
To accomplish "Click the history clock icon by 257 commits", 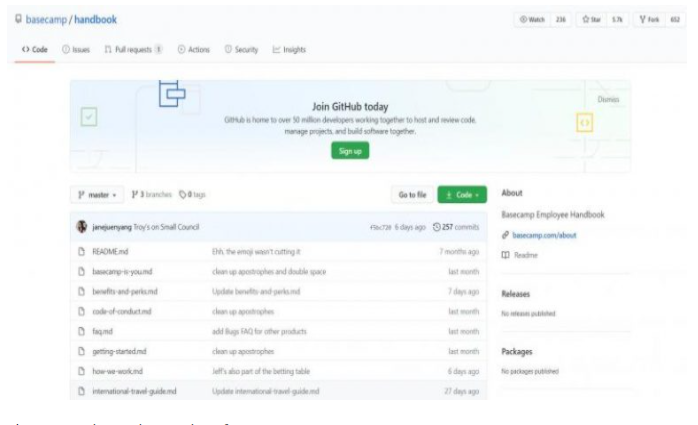I will pyautogui.click(x=437, y=227).
